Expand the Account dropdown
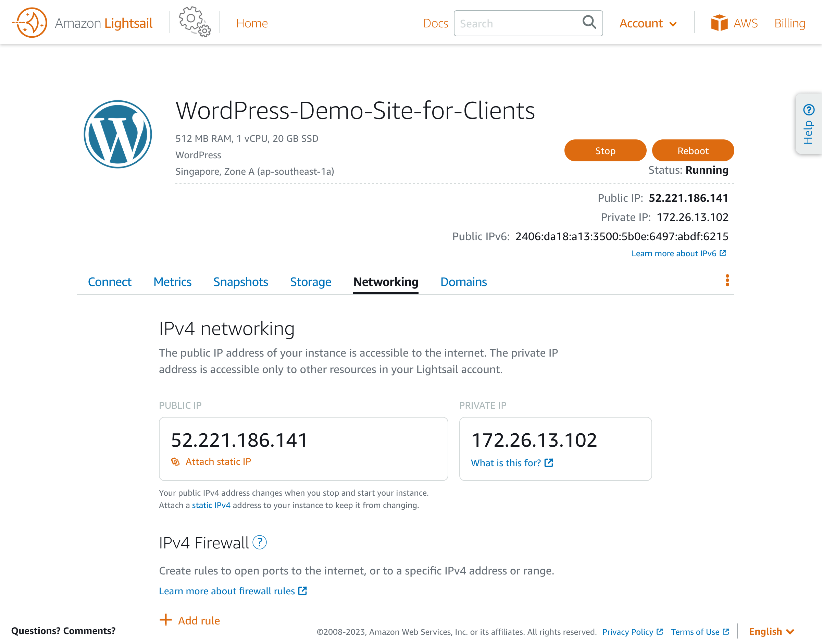This screenshot has width=822, height=644. pos(648,23)
